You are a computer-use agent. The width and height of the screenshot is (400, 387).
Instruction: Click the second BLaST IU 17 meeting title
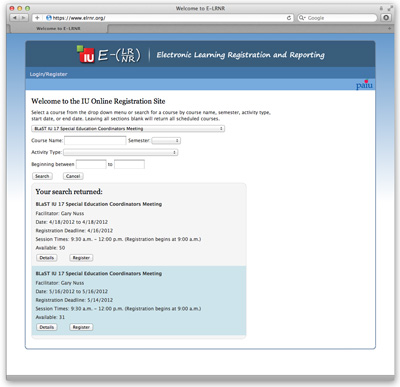(x=99, y=273)
